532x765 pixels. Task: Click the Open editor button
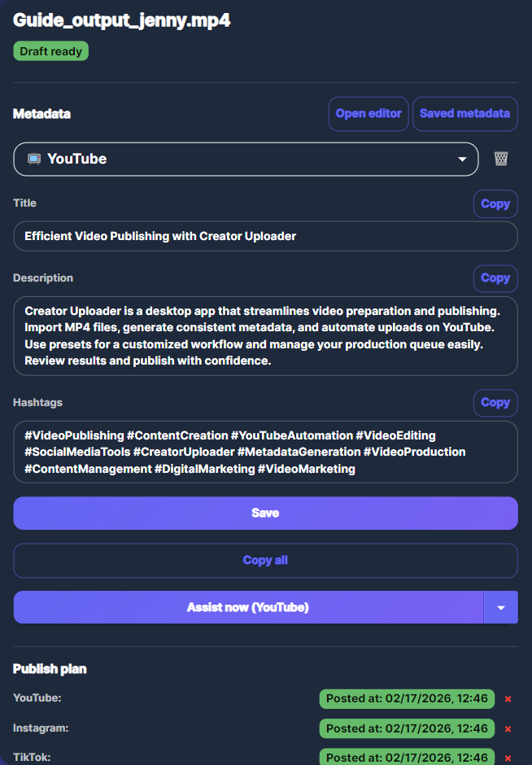click(x=368, y=114)
